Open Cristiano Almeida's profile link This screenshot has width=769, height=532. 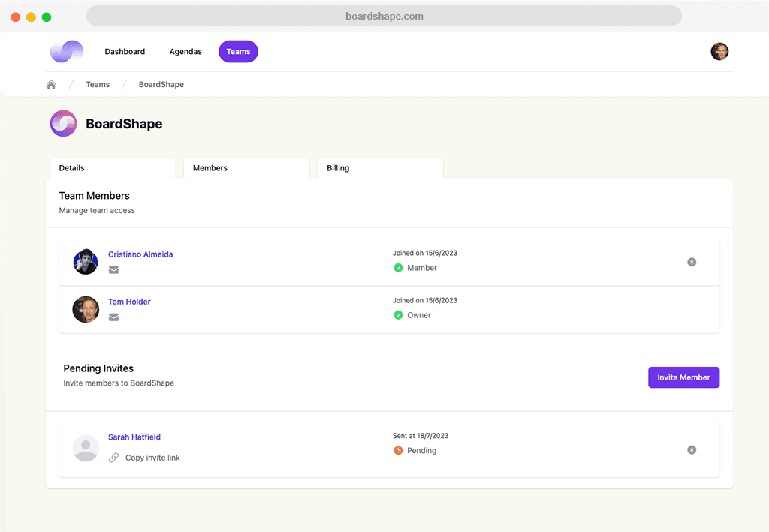(x=140, y=254)
